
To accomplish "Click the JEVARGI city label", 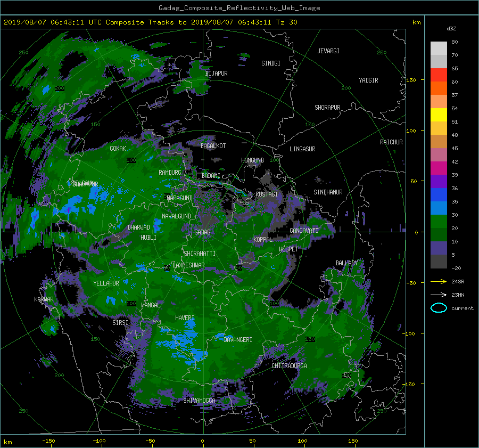I will 328,51.
